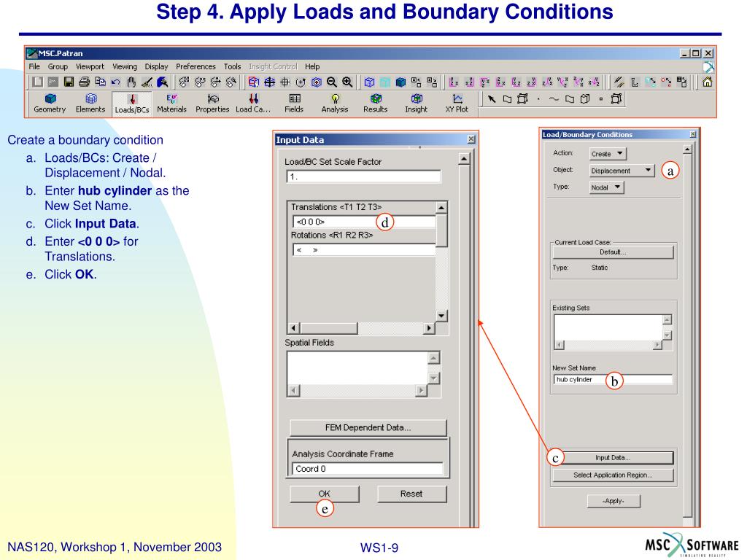Screen dimensions: 747x560
Task: Select the curve pick filter icon
Action: click(554, 99)
